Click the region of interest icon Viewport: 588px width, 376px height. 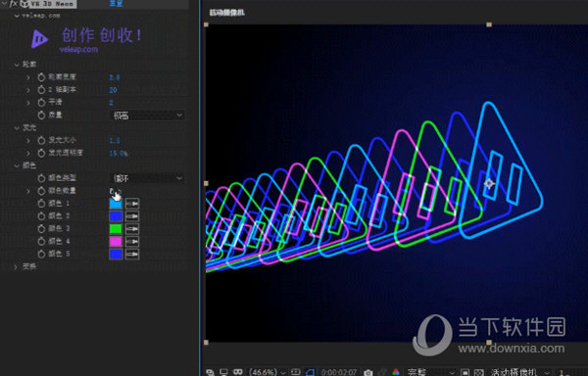click(x=465, y=373)
